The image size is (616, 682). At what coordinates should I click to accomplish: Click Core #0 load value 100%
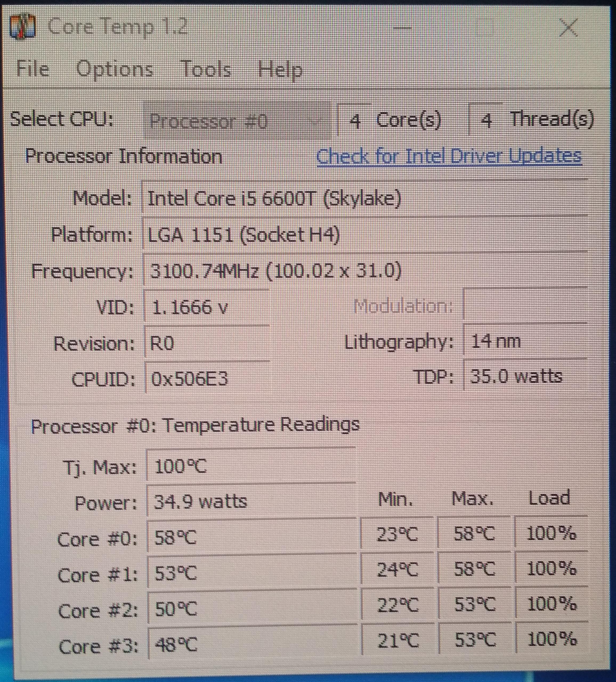tap(552, 533)
